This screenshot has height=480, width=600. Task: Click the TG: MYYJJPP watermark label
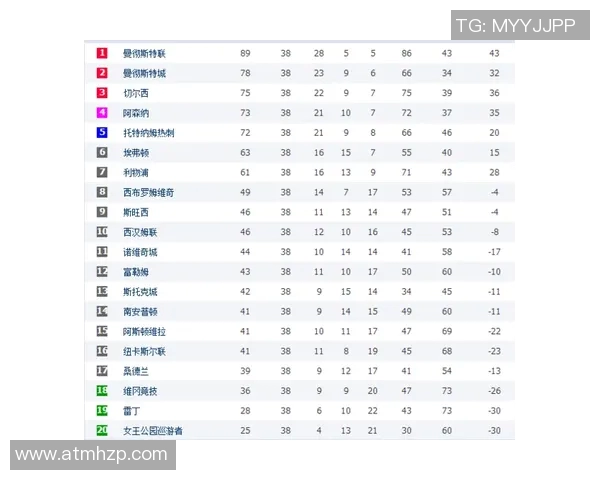tap(514, 25)
